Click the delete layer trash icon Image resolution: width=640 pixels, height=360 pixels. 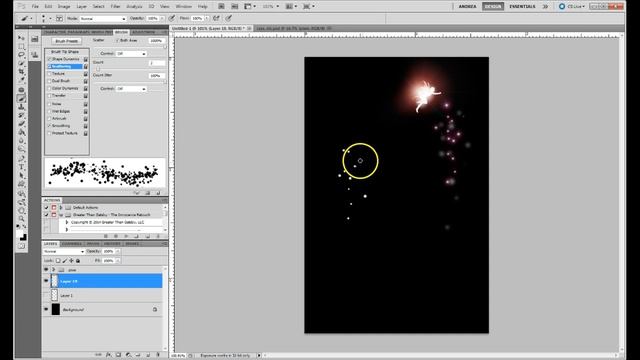coord(158,355)
